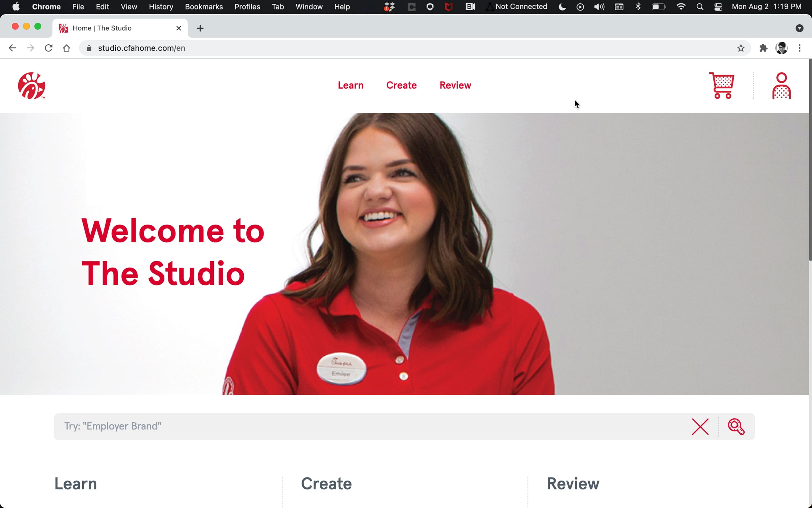
Task: Click the red magnifying glass search icon
Action: pyautogui.click(x=736, y=426)
